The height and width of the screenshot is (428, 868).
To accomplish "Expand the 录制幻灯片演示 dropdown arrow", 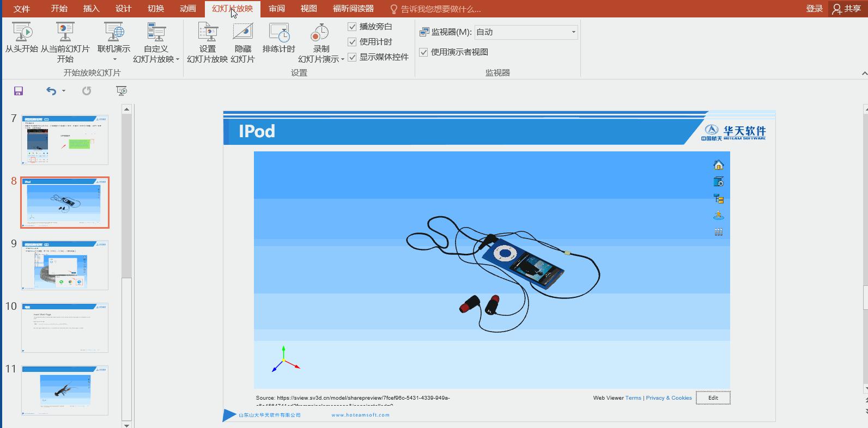I will tap(343, 59).
